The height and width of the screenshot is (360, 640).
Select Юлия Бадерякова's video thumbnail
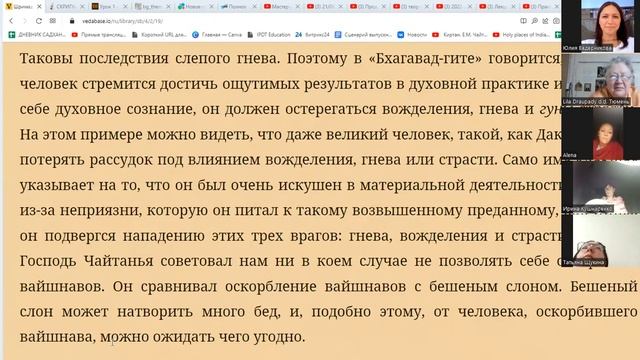tap(601, 26)
